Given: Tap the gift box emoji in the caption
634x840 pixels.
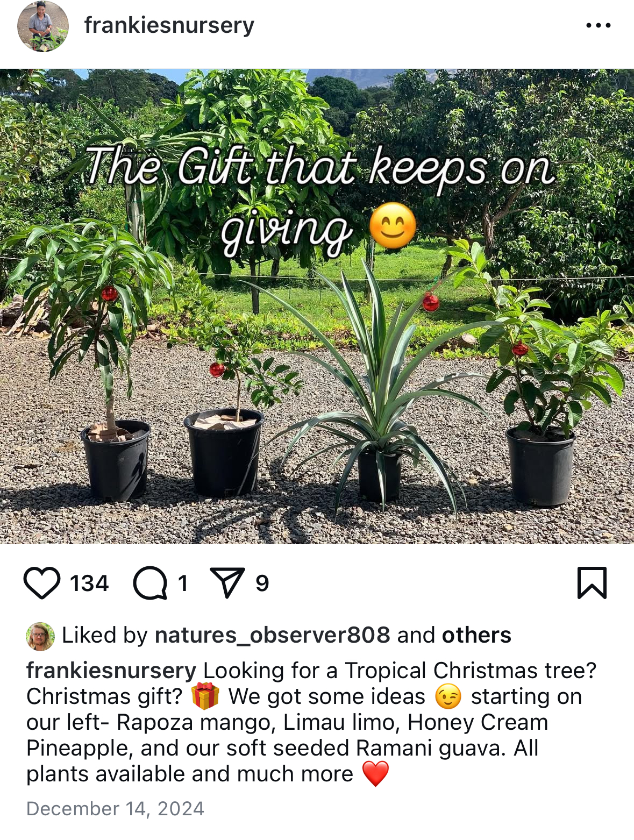Looking at the screenshot, I should click(205, 696).
